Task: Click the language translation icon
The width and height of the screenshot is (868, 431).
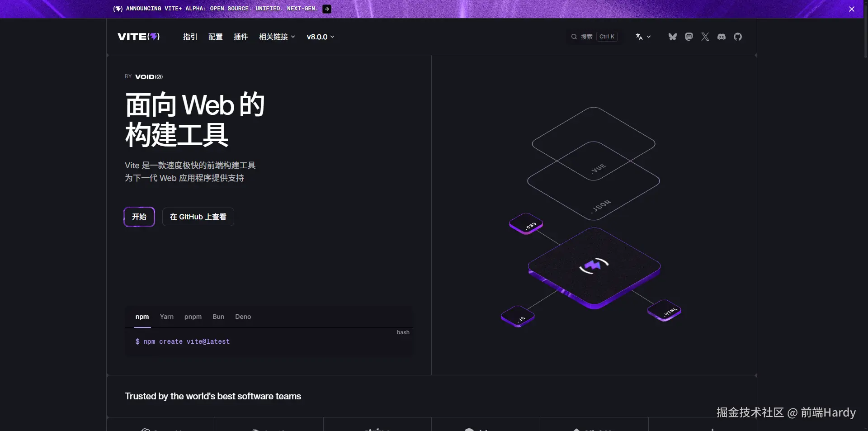Action: (x=639, y=37)
